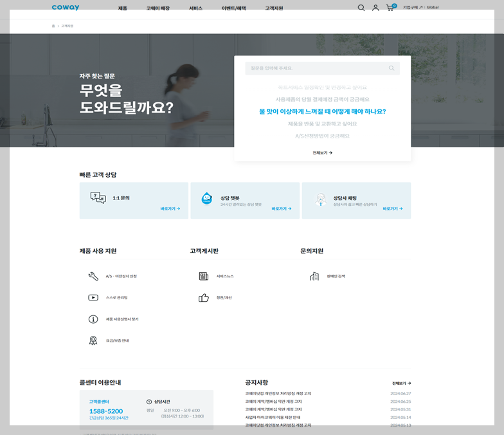504x435 pixels.
Task: Click the clock icon beside 상담시간
Action: point(149,402)
